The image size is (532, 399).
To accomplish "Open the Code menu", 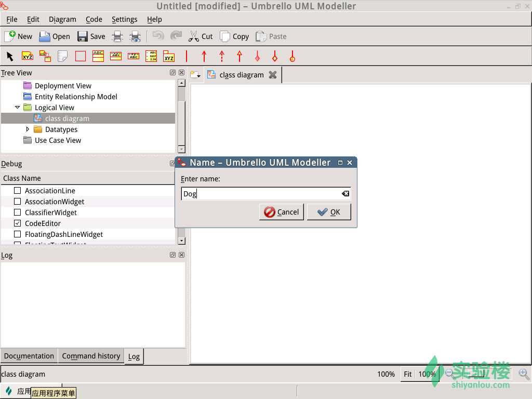I will [94, 19].
